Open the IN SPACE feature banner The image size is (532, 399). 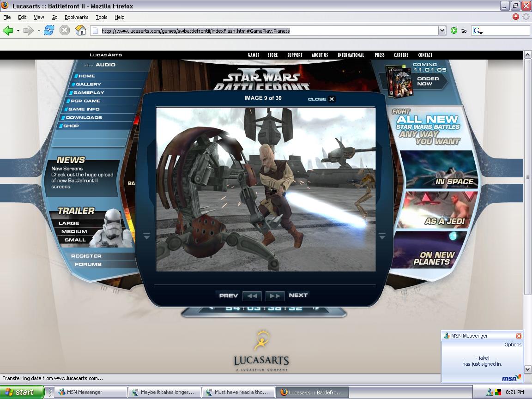coord(440,169)
